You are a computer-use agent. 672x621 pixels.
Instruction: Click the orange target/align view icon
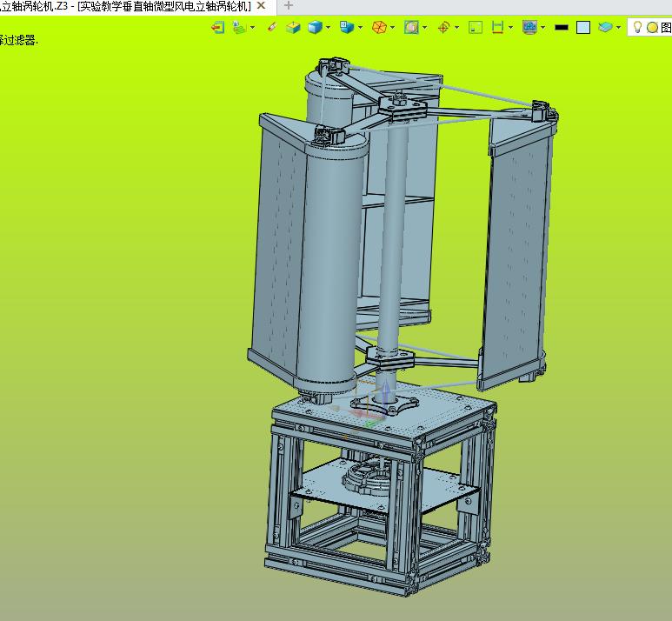pyautogui.click(x=443, y=27)
